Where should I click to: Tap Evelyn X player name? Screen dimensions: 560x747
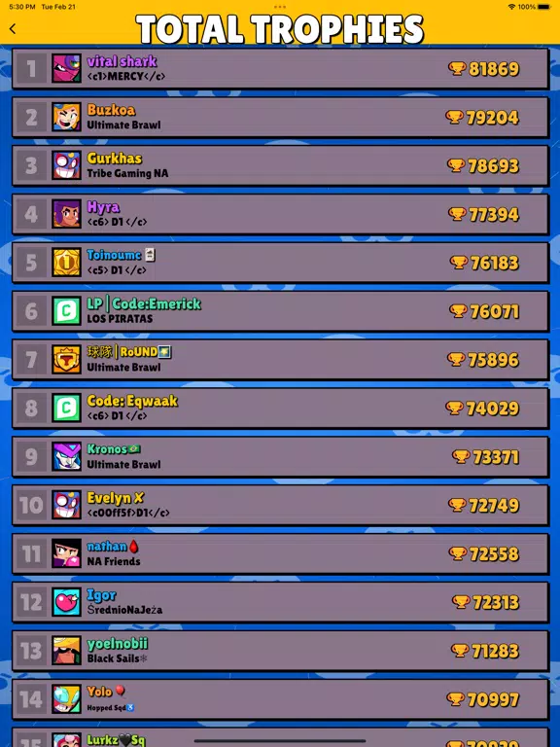(116, 498)
